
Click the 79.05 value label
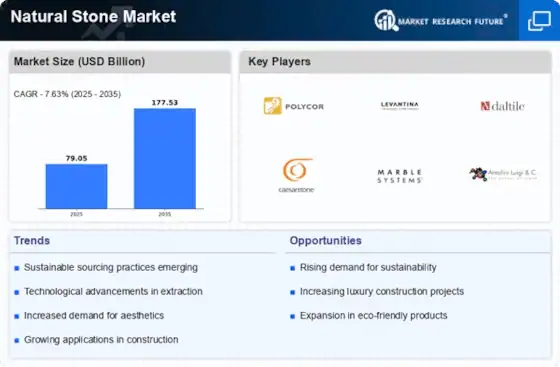click(x=76, y=158)
